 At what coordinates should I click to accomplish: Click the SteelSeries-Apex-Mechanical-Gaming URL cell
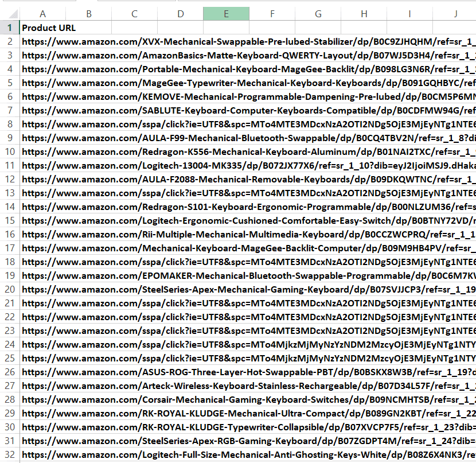tap(248, 289)
